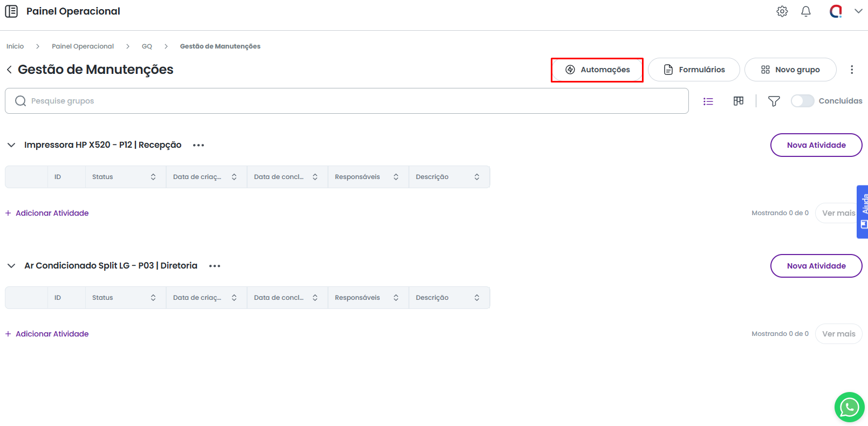Expand the user profile dropdown arrow
Viewport: 868px width, 426px height.
coord(858,11)
